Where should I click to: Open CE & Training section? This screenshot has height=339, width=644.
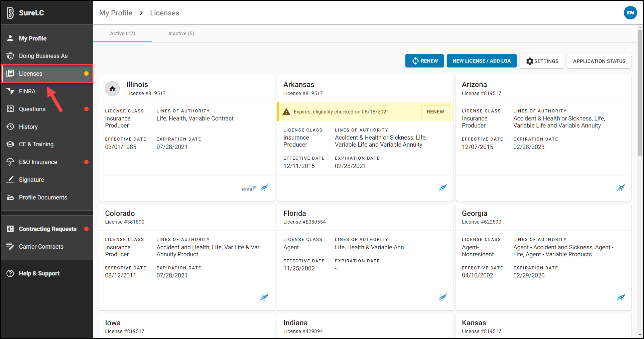pyautogui.click(x=47, y=144)
